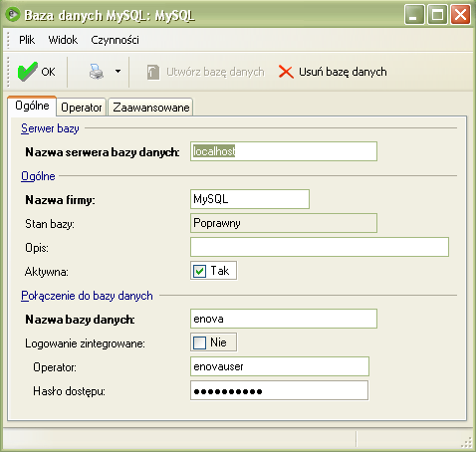Click the Nazwa bazy danych enova field
This screenshot has height=452, width=476.
tap(284, 319)
